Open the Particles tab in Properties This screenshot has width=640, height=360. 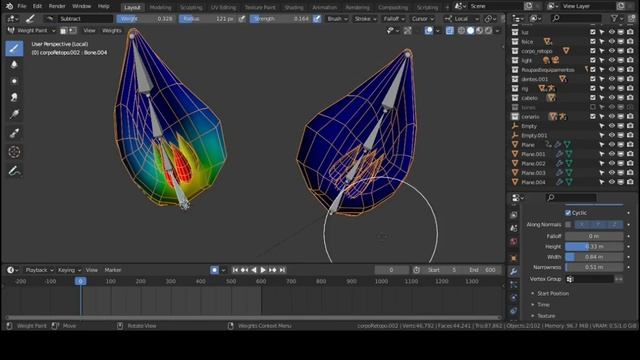point(514,284)
